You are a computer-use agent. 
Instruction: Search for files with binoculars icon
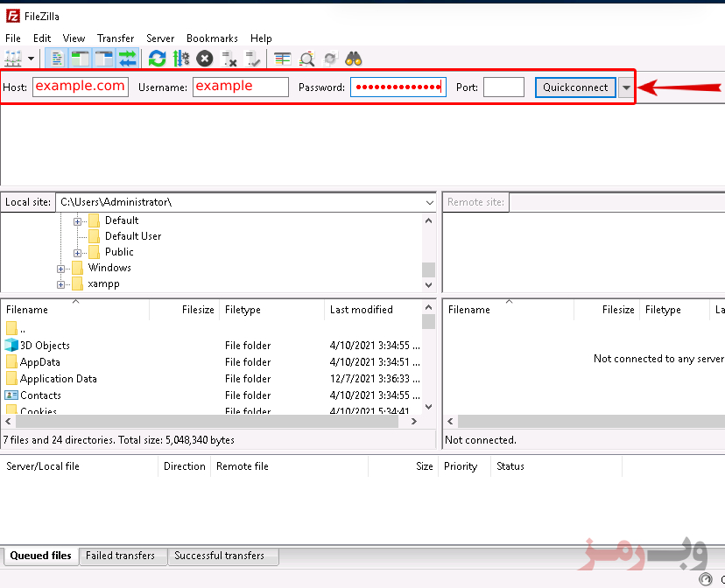point(354,59)
